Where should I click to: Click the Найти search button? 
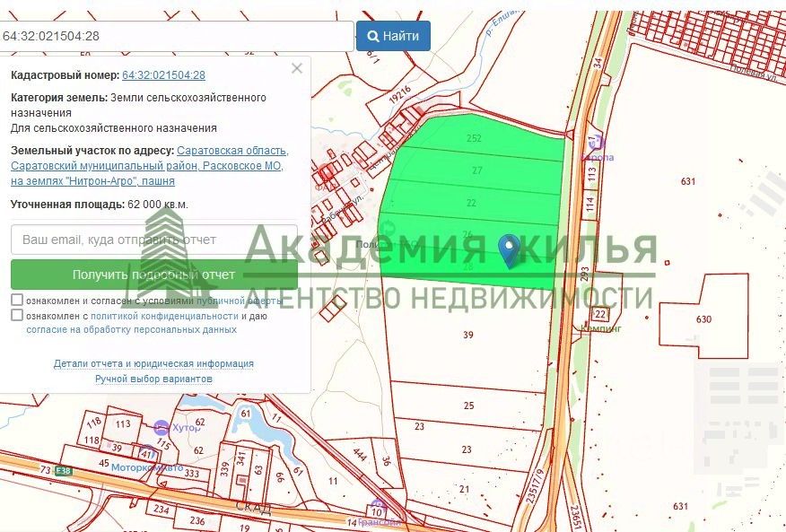(x=393, y=36)
